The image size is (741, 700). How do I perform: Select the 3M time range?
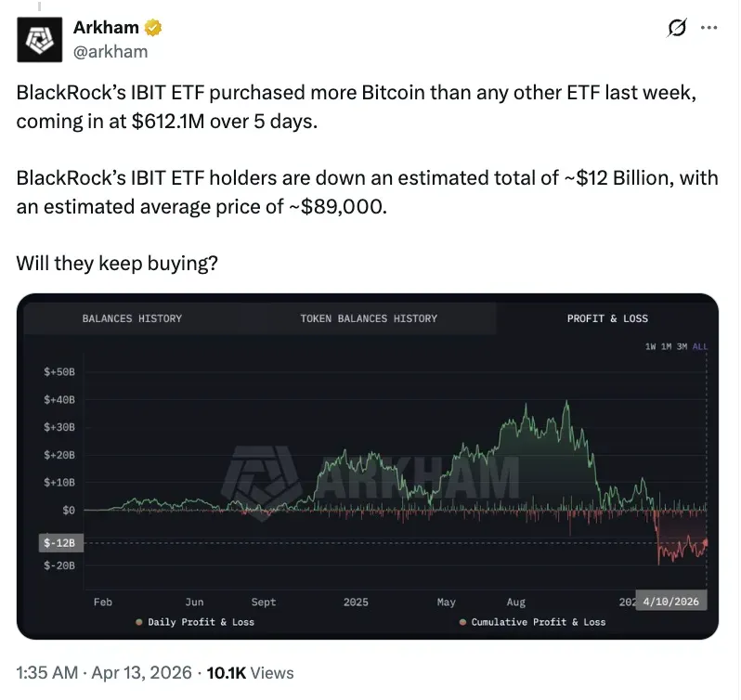(682, 347)
